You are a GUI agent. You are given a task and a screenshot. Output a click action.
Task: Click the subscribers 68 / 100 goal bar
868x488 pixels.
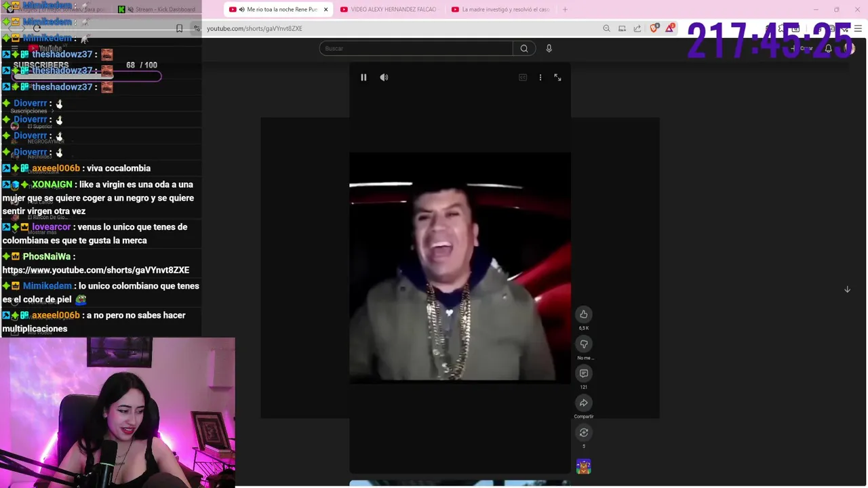pyautogui.click(x=87, y=76)
